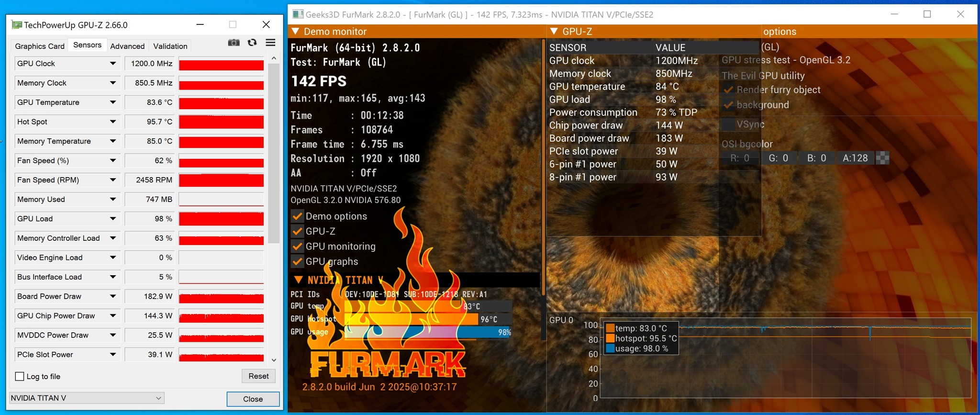Screen dimensions: 980x415
Task: Click the GPU temp 83°C bar
Action: 428,306
